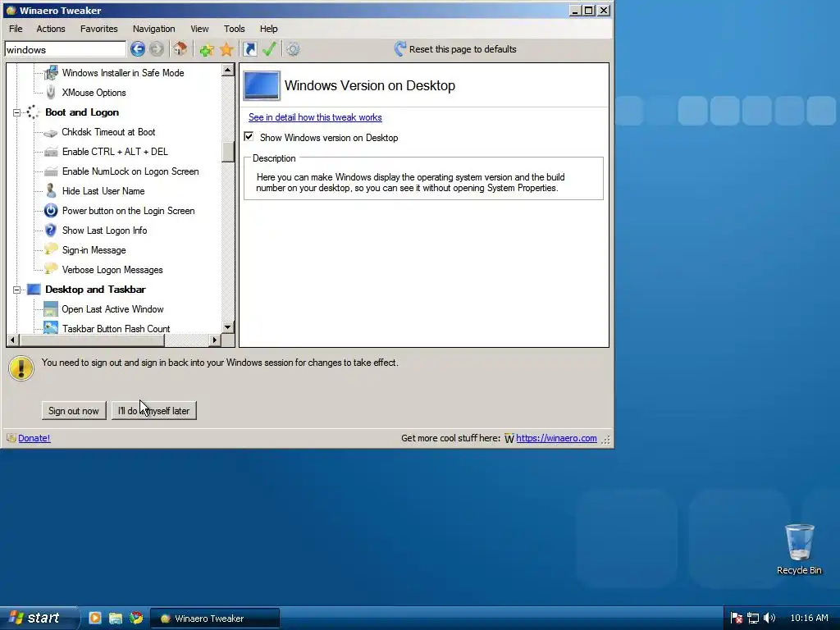This screenshot has width=840, height=630.
Task: Click the Back navigation arrow in toolbar
Action: pyautogui.click(x=138, y=49)
